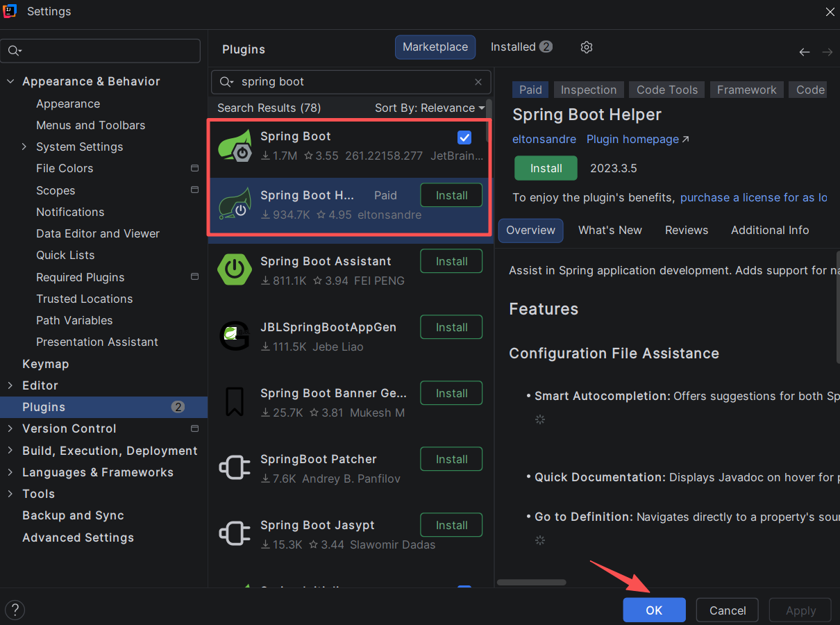Click the plugin search field with 'spring boot'

(351, 82)
